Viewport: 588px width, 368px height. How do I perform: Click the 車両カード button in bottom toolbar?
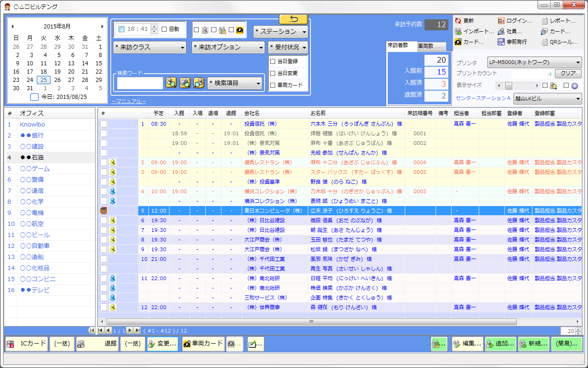coord(203,344)
